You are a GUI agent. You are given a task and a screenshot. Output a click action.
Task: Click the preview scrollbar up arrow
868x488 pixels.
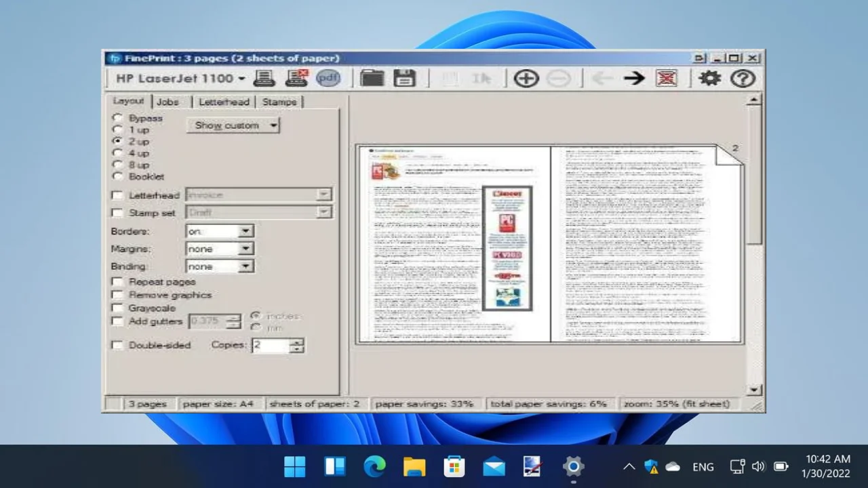click(x=754, y=100)
